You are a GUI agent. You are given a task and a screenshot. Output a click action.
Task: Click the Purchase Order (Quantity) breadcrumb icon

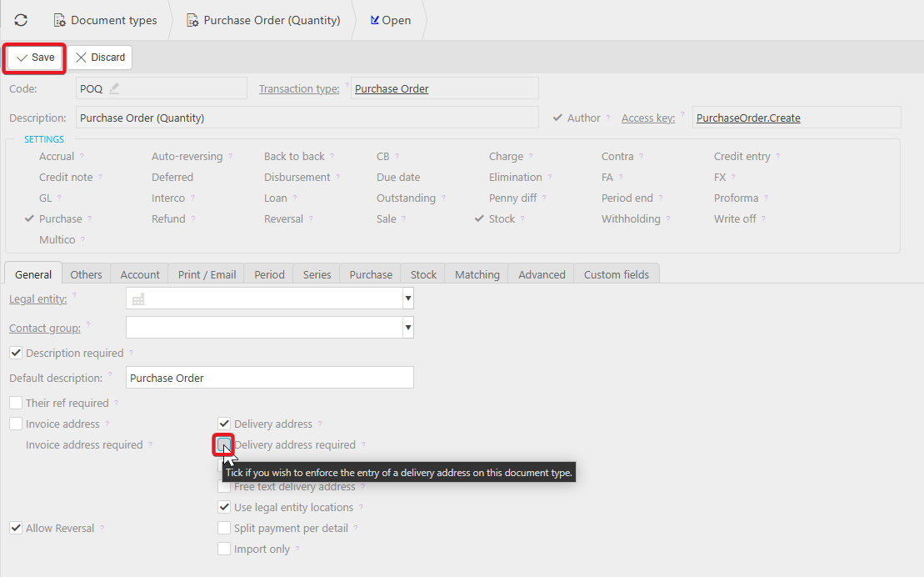pyautogui.click(x=192, y=21)
